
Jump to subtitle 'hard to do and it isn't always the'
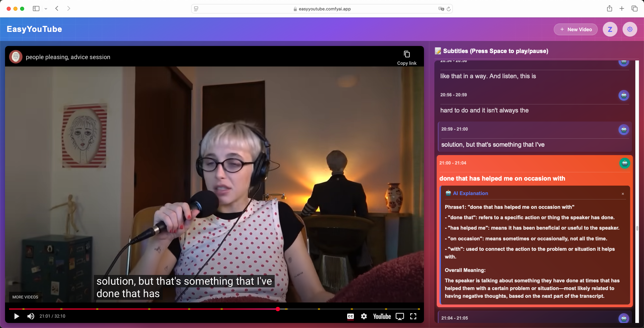coord(484,110)
